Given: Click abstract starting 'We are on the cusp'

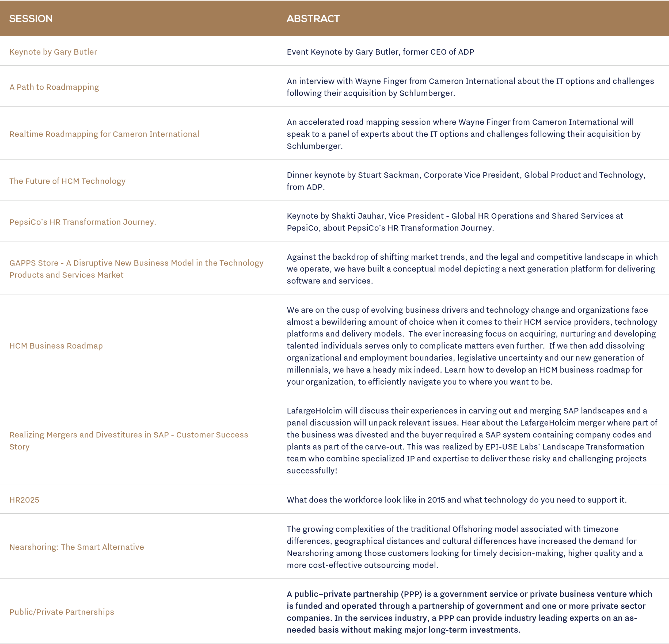Looking at the screenshot, I should (x=472, y=346).
